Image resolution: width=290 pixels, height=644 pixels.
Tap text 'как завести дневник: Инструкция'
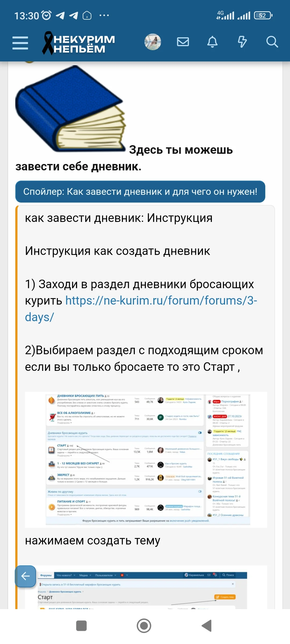[x=119, y=218]
